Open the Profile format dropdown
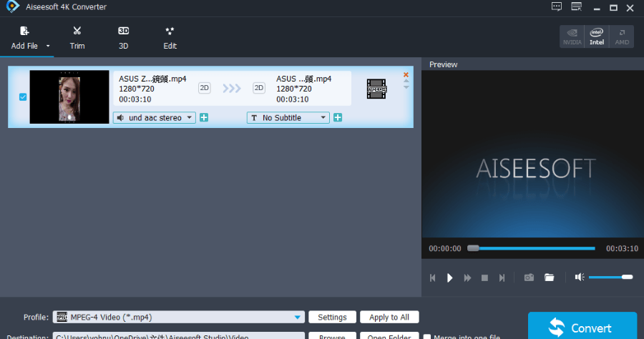The width and height of the screenshot is (644, 339). tap(179, 318)
